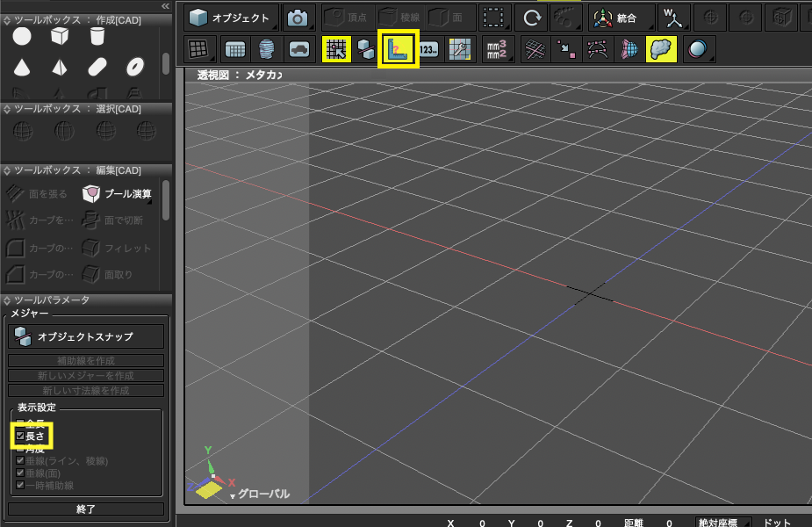Viewport: 812px width, 527px height.
Task: Open the 絶対座標 dropdown in status bar
Action: tap(723, 523)
